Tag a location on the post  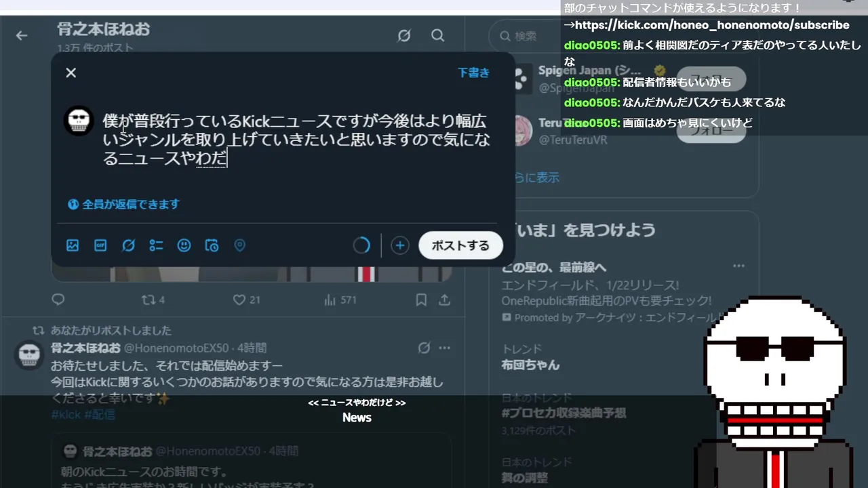click(x=239, y=245)
